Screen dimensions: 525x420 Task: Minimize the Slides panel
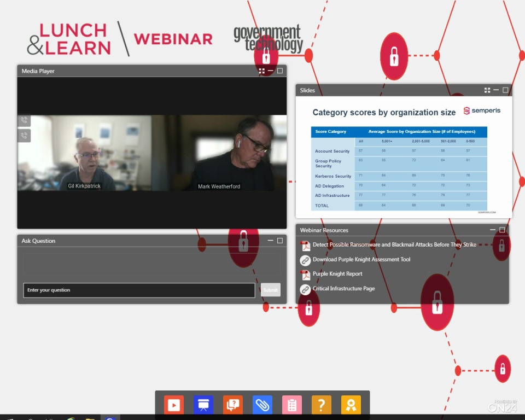point(496,90)
